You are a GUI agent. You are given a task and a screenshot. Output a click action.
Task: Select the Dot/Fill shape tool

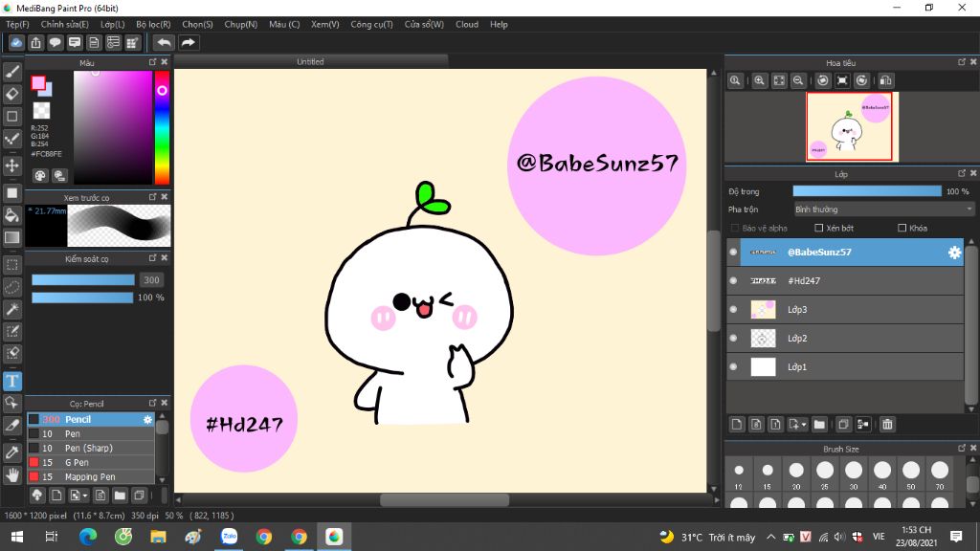[x=11, y=193]
